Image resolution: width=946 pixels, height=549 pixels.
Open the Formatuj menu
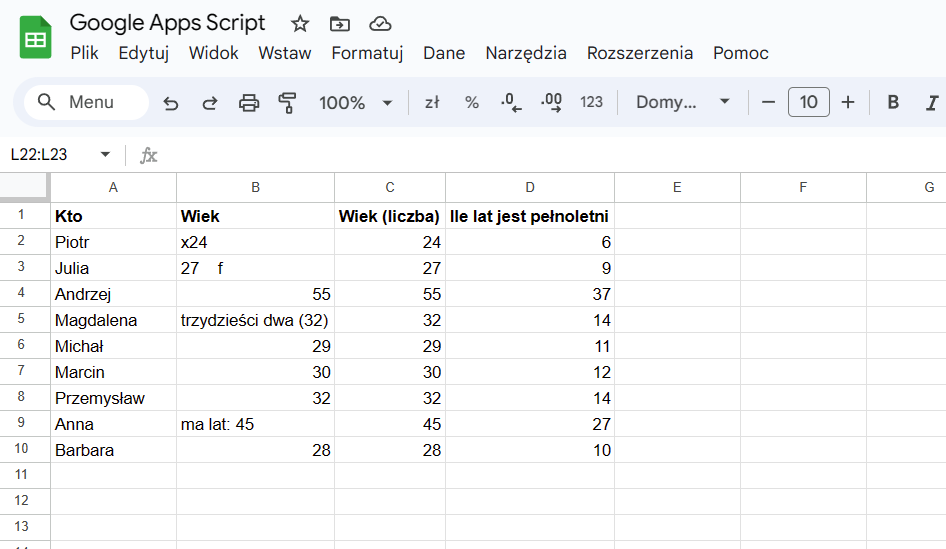coord(367,53)
